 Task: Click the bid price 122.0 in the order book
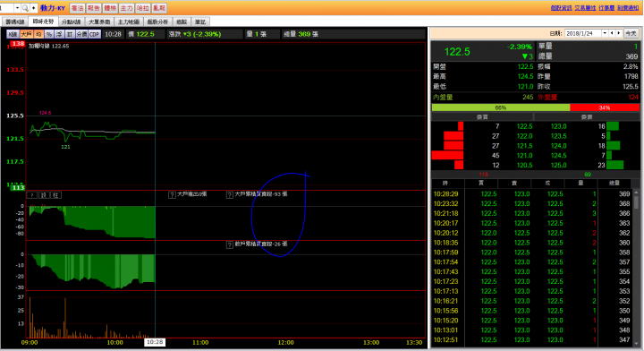coord(524,136)
